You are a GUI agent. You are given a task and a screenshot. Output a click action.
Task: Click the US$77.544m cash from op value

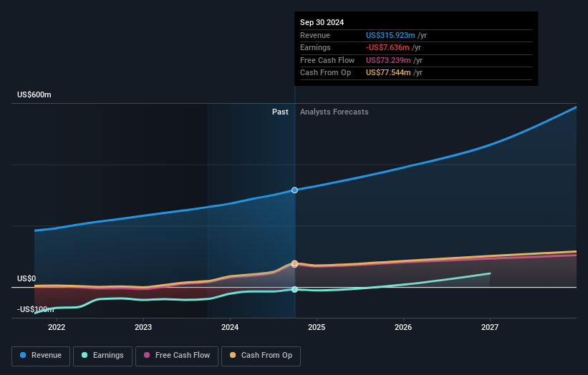(388, 73)
